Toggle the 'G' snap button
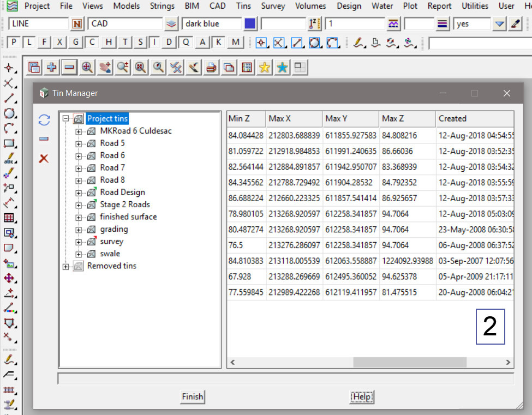The width and height of the screenshot is (532, 415). (76, 43)
